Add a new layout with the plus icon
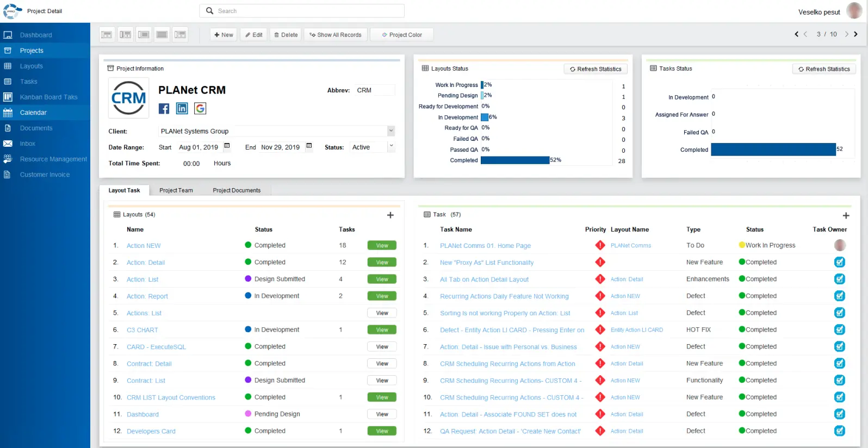The image size is (868, 448). (390, 215)
